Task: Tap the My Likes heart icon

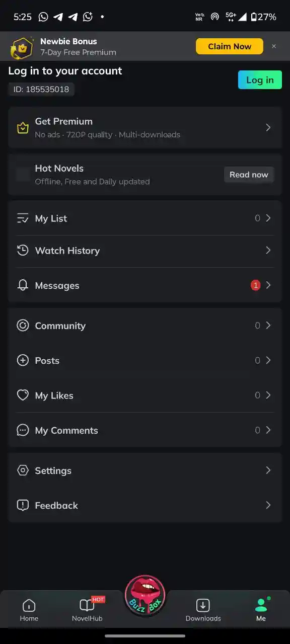Action: pos(23,395)
